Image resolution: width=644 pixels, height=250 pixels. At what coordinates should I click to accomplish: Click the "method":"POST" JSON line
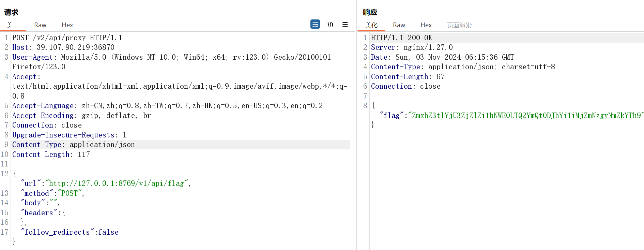pos(53,193)
